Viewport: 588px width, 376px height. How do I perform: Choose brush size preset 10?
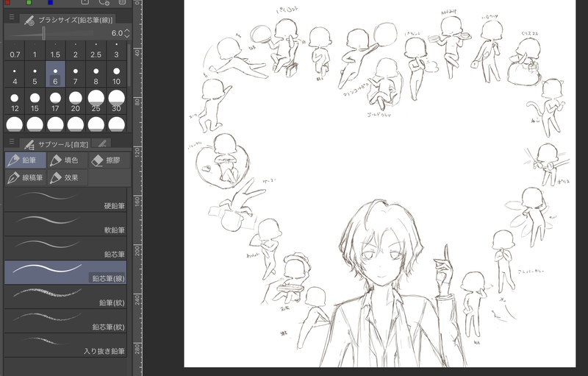pos(116,74)
